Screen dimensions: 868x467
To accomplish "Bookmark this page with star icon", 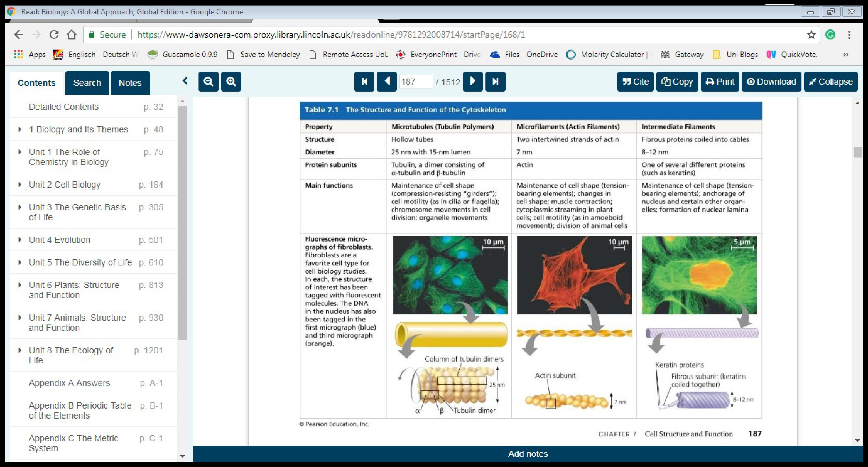I will [811, 35].
